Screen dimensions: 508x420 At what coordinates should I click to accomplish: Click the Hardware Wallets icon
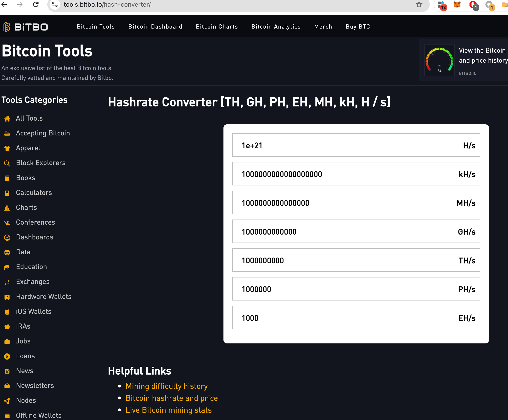(7, 297)
